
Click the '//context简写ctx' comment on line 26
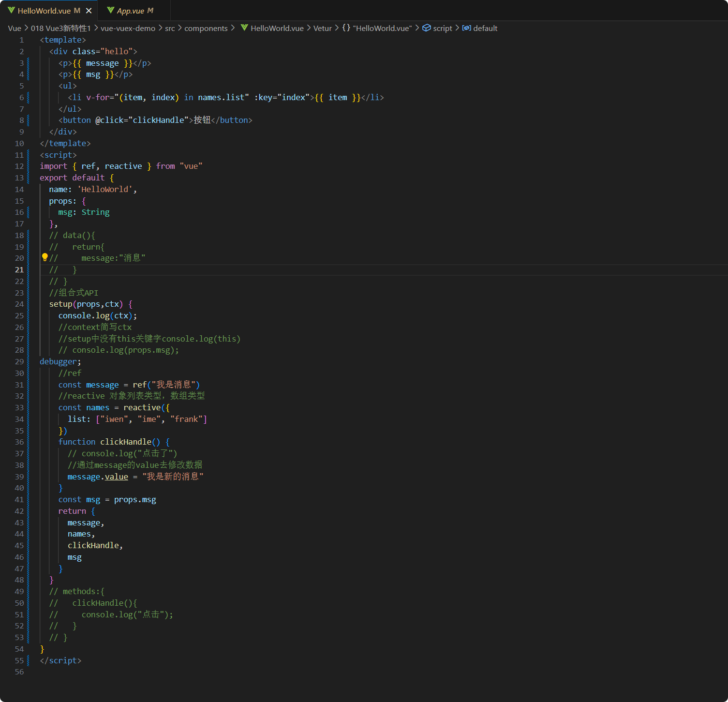95,328
